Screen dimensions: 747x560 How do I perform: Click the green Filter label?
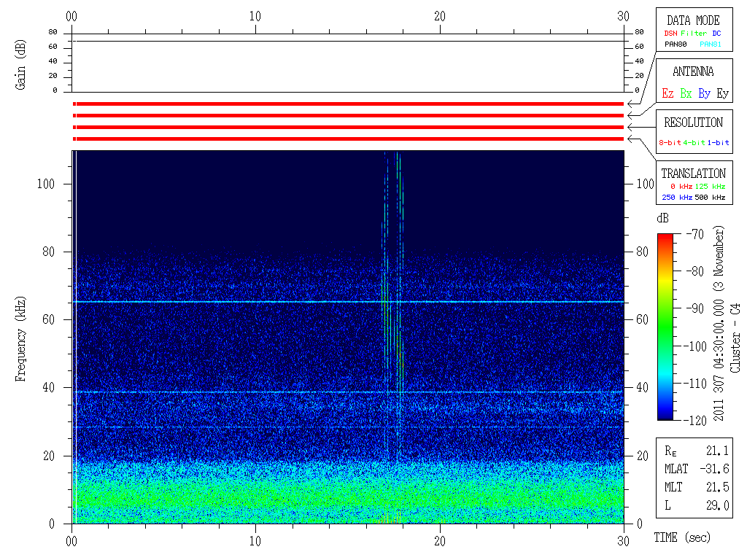(x=694, y=34)
